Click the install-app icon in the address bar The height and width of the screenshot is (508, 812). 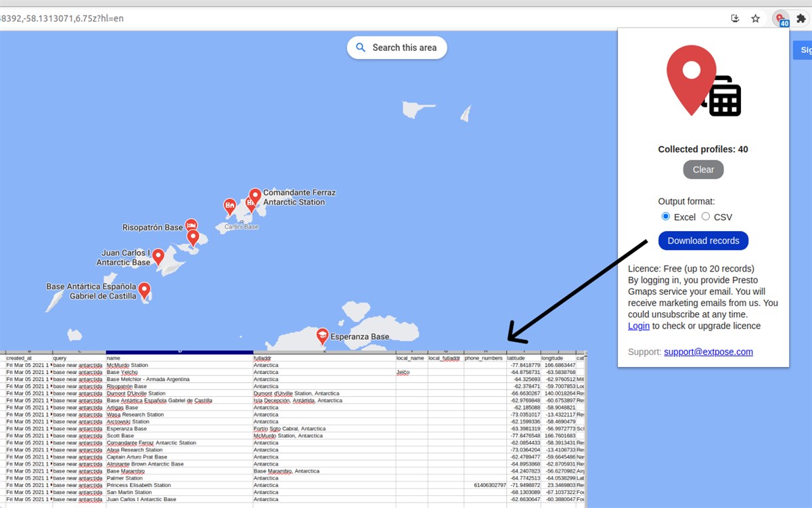735,18
